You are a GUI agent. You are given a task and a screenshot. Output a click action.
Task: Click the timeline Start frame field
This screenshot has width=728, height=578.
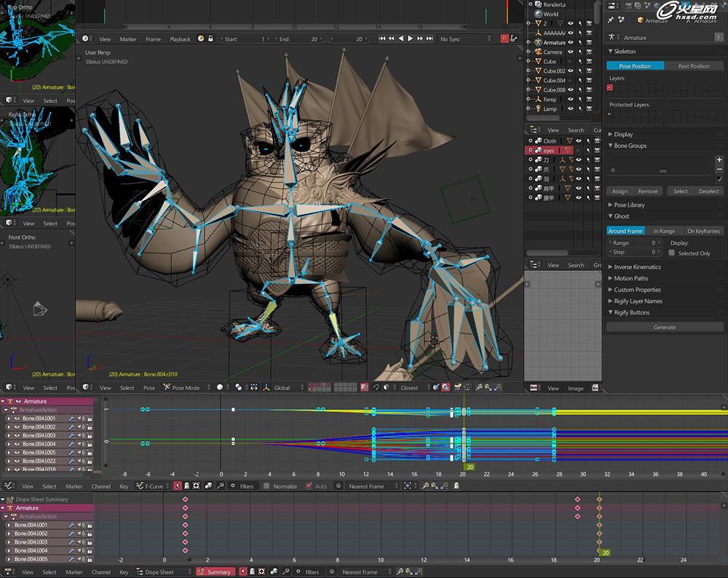coord(245,39)
